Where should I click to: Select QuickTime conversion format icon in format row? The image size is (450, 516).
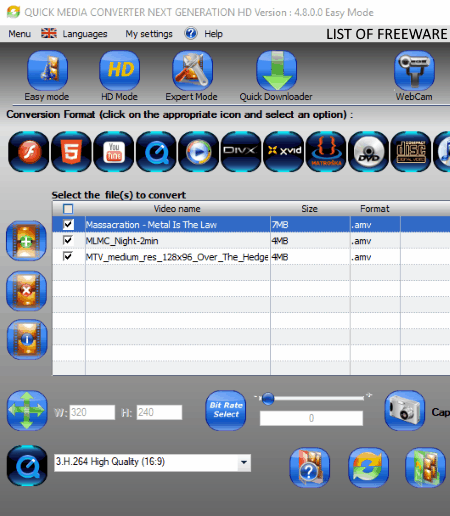click(x=156, y=151)
